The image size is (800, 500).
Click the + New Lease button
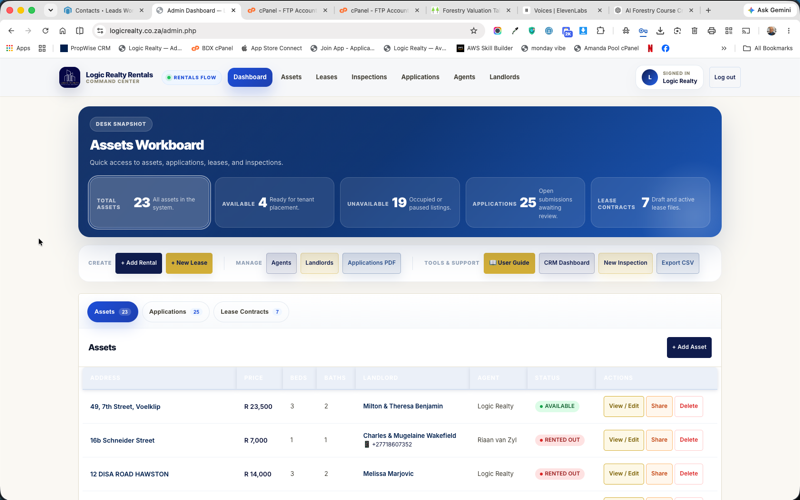click(189, 263)
